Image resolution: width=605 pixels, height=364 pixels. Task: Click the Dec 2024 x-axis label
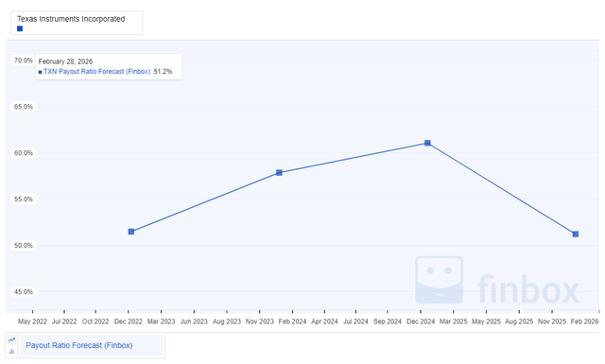421,321
